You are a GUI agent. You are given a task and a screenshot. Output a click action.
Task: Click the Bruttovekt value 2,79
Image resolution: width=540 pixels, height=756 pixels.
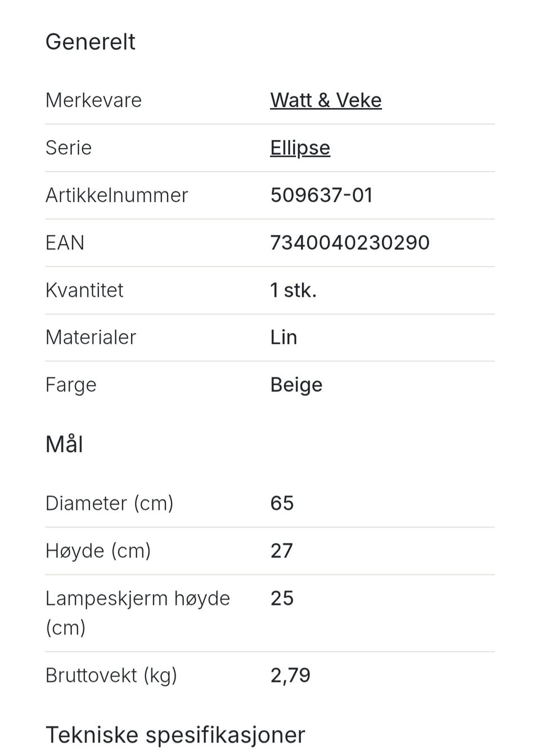(290, 675)
